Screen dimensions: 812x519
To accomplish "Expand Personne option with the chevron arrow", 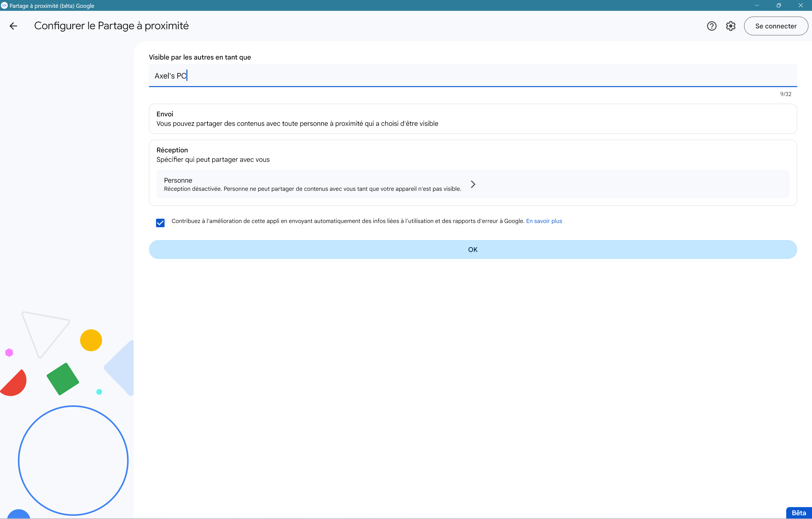I will 473,184.
